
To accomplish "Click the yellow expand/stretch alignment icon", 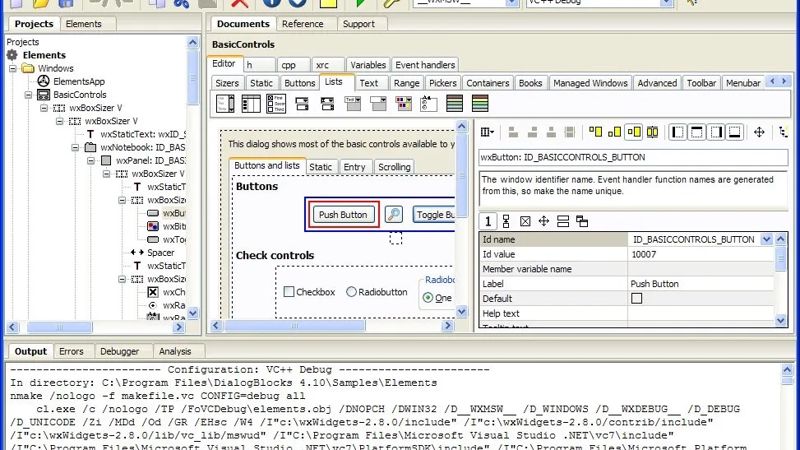I will 653,132.
